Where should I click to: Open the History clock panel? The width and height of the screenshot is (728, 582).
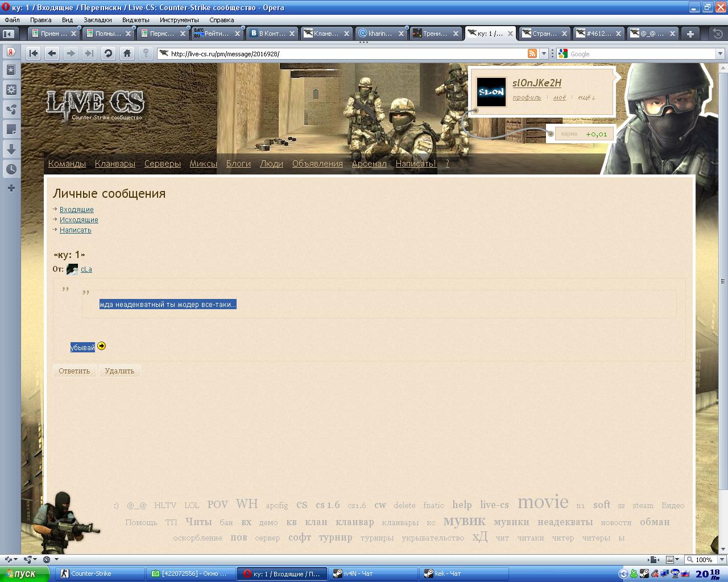click(x=11, y=169)
